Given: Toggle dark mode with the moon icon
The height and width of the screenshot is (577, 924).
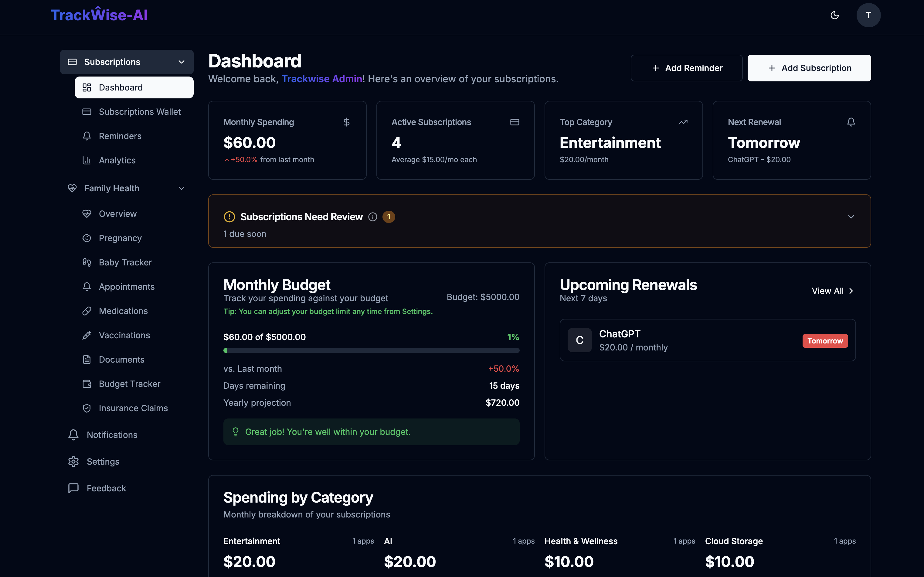Looking at the screenshot, I should click(834, 15).
